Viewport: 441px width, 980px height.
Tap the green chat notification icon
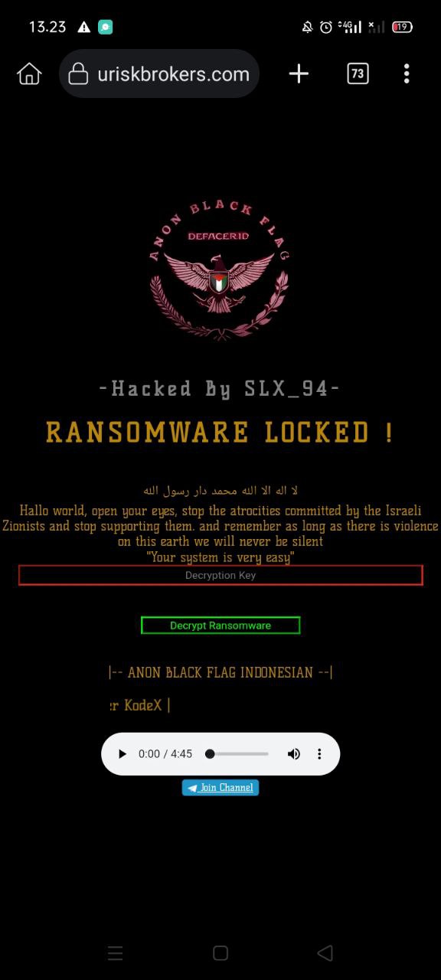tap(106, 27)
